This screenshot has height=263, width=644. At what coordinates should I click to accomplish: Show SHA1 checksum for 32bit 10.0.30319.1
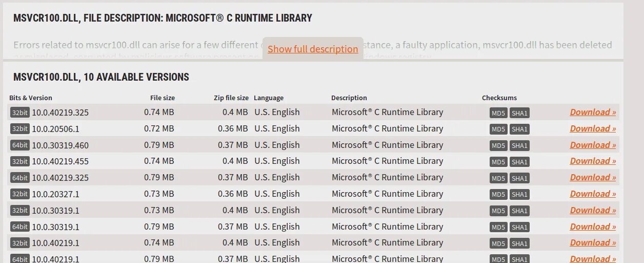click(519, 211)
